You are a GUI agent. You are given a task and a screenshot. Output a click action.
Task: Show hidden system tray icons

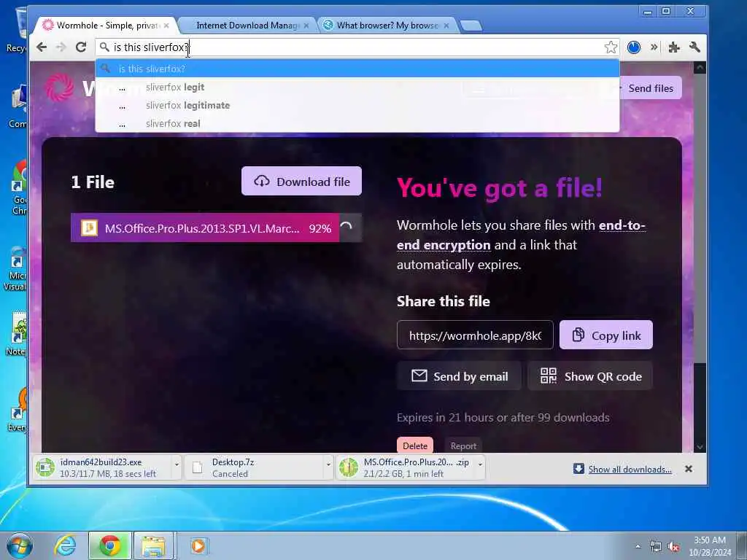click(x=638, y=546)
